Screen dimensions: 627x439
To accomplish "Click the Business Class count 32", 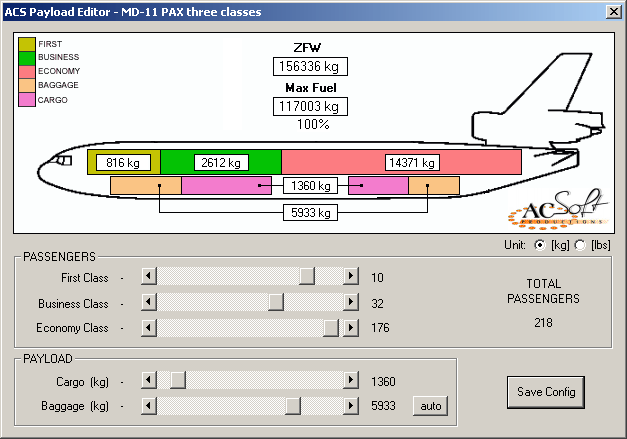I will click(x=377, y=303).
